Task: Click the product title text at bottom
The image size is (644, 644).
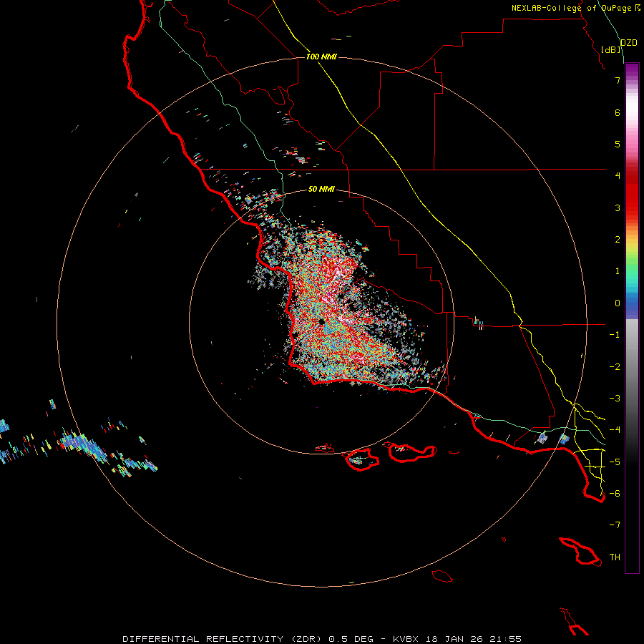Action: pyautogui.click(x=322, y=639)
